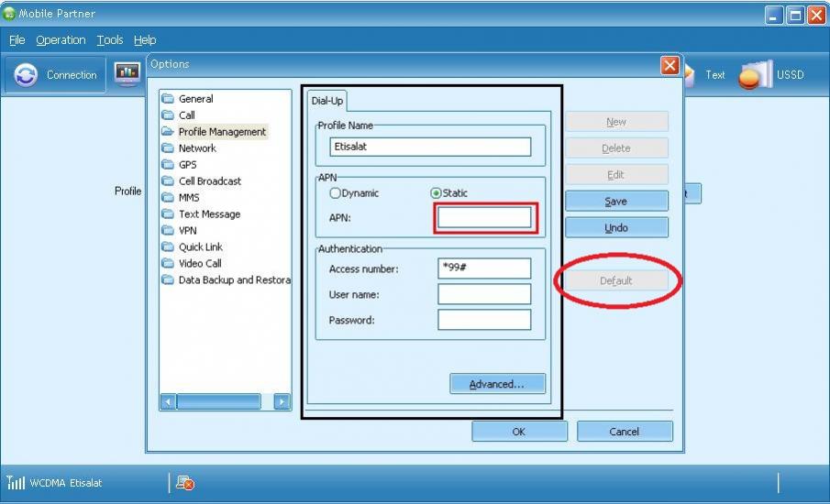Click the empty APN input field

pyautogui.click(x=484, y=217)
